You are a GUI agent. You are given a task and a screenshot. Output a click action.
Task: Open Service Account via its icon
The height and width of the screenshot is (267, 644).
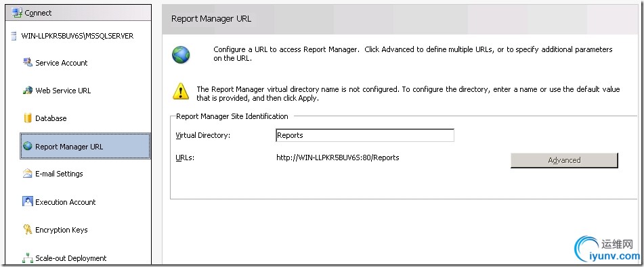[x=28, y=63]
